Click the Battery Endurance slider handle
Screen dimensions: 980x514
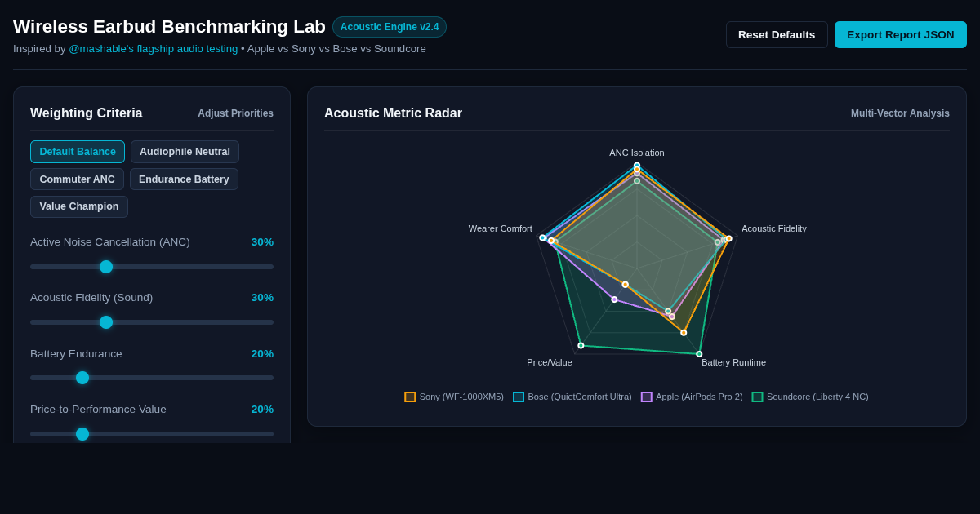(x=82, y=378)
